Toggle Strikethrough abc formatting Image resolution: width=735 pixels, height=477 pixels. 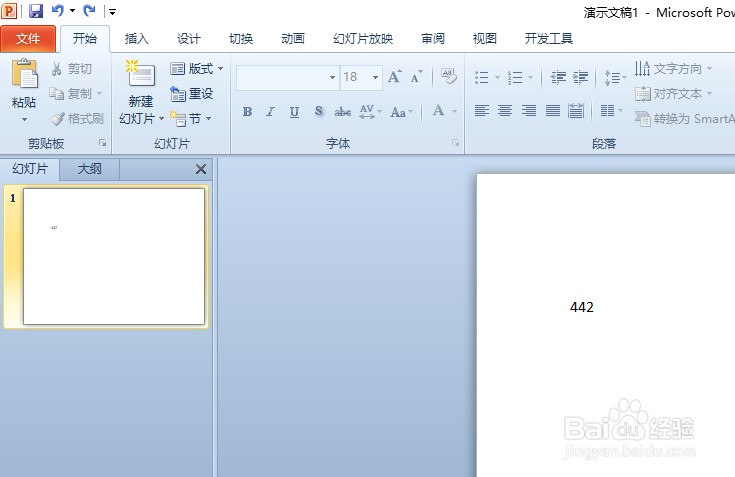point(343,112)
